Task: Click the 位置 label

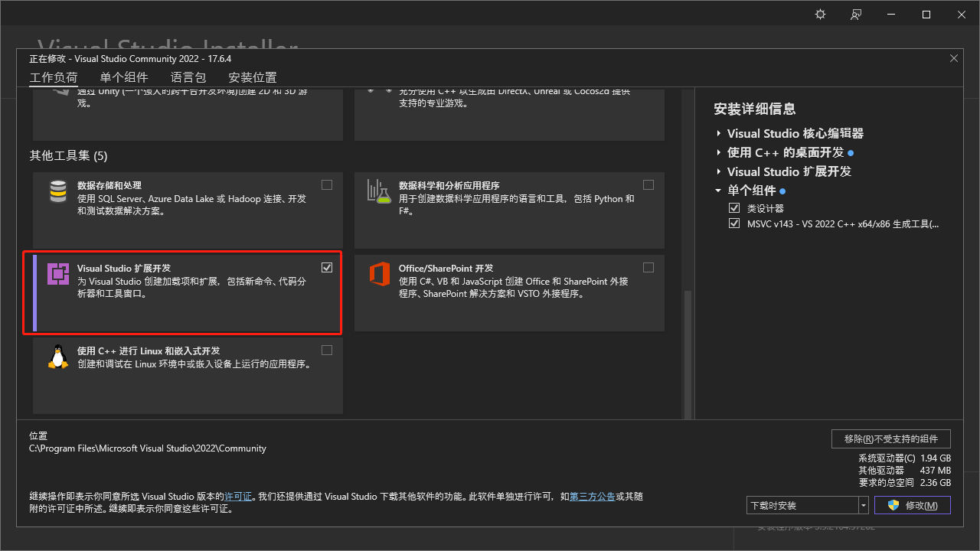Action: coord(38,435)
